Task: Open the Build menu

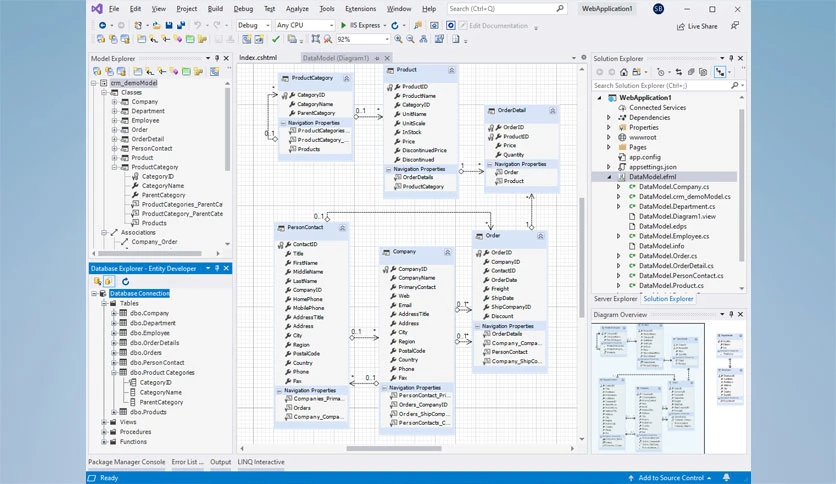Action: click(x=215, y=9)
